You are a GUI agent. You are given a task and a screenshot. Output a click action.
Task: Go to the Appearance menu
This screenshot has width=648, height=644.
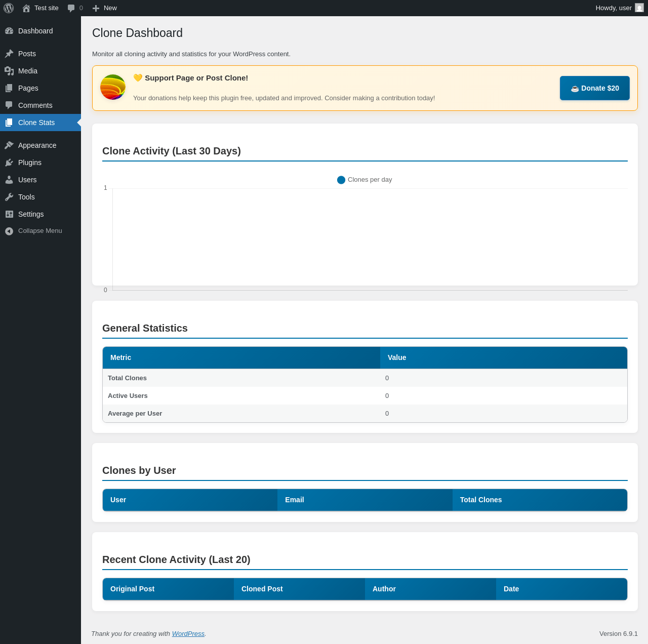pos(37,145)
